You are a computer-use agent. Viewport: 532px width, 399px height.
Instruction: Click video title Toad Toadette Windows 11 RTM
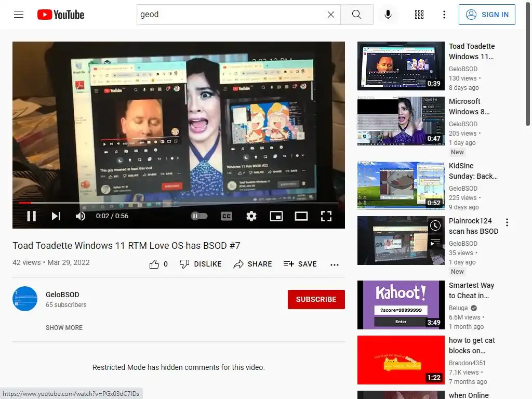tap(126, 245)
